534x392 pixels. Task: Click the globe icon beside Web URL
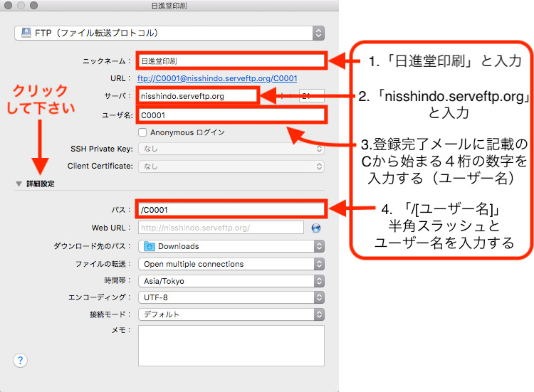click(x=316, y=228)
